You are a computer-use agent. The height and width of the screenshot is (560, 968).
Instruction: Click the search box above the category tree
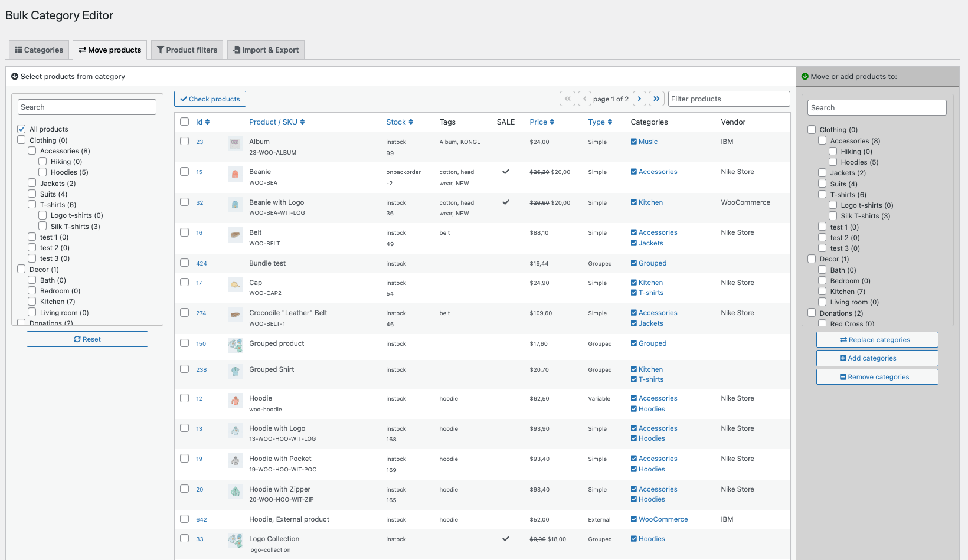coord(87,107)
